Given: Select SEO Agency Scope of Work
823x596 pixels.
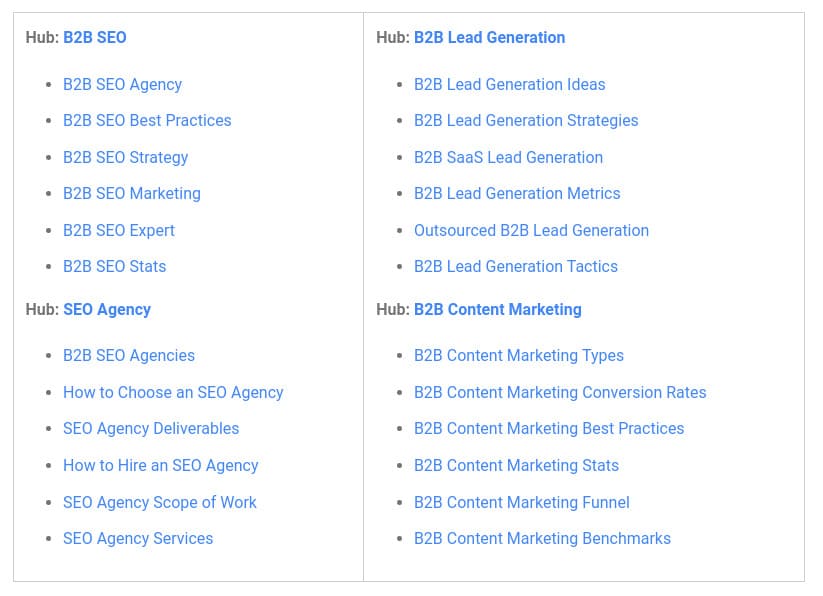Looking at the screenshot, I should 160,502.
